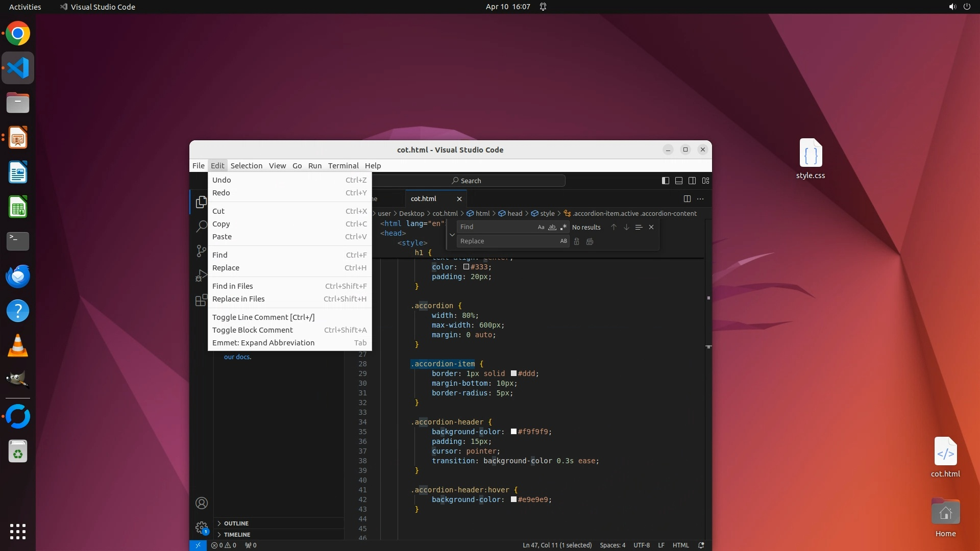Open Source Control view icon
Image resolution: width=980 pixels, height=551 pixels.
coord(201,251)
